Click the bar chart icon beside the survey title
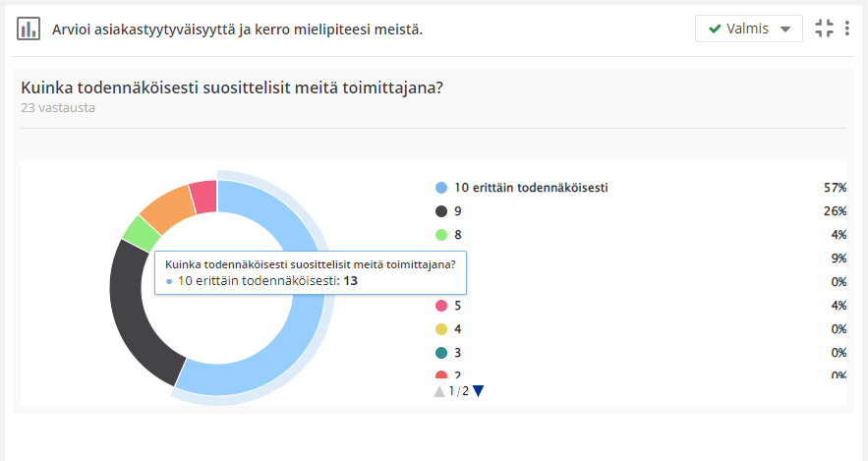Viewport: 868px width, 461px height. pyautogui.click(x=29, y=29)
